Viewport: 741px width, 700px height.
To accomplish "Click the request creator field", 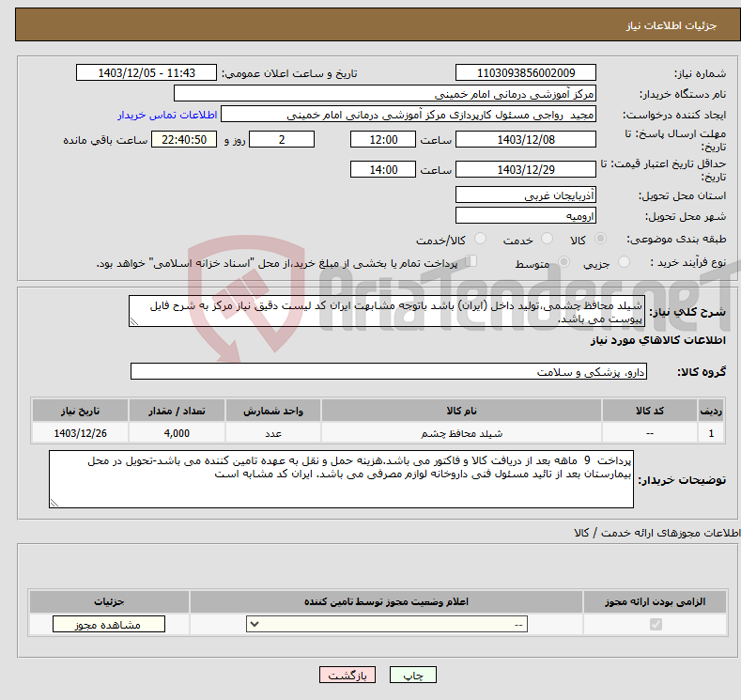I will point(409,115).
